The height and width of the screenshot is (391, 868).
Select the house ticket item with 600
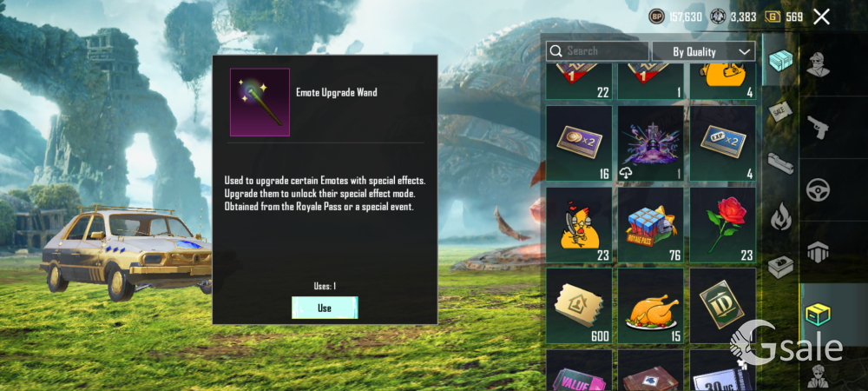pos(579,306)
